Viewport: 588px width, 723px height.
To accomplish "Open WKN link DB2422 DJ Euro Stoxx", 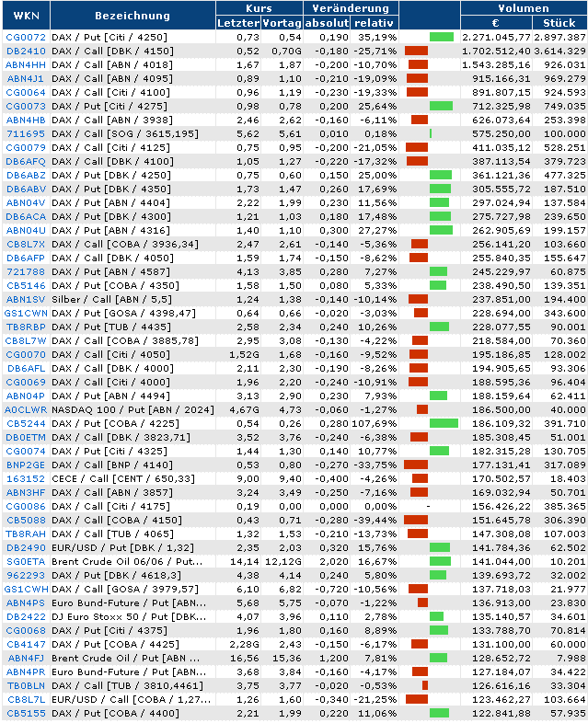I will tap(26, 618).
